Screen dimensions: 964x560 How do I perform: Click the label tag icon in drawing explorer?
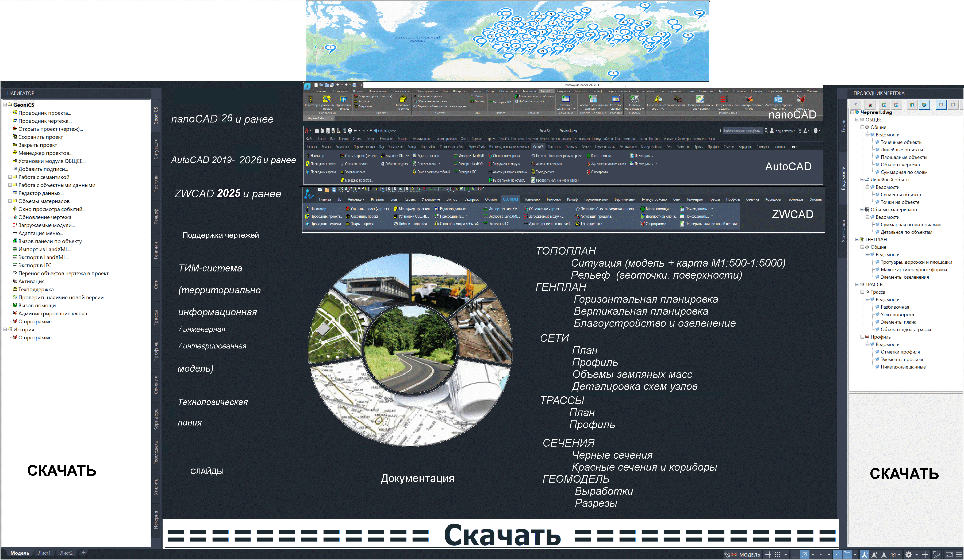856,105
